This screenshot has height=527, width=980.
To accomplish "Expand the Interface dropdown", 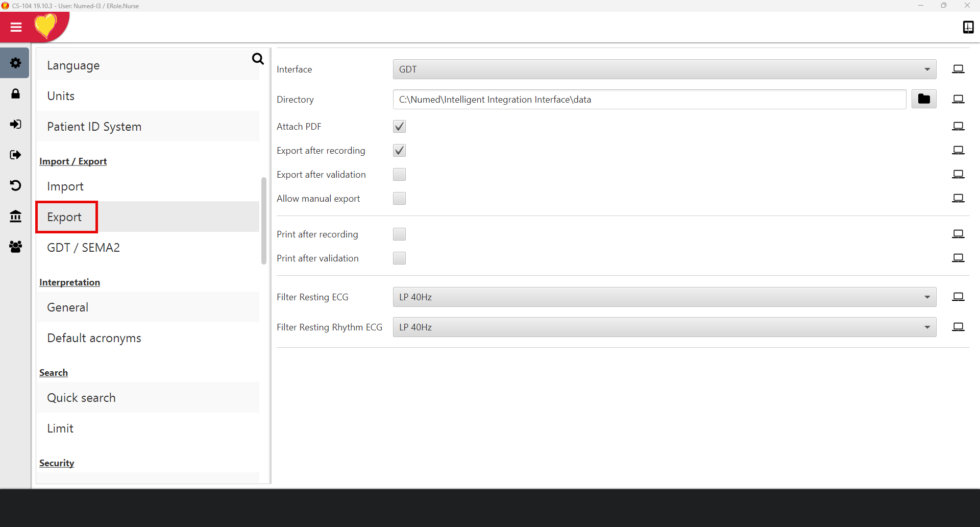I will (664, 69).
